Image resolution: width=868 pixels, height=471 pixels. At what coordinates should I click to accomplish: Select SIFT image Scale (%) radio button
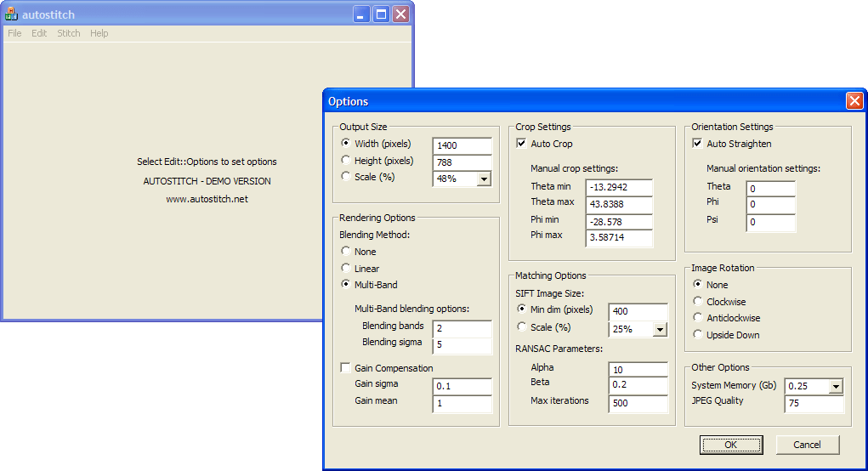pos(521,326)
